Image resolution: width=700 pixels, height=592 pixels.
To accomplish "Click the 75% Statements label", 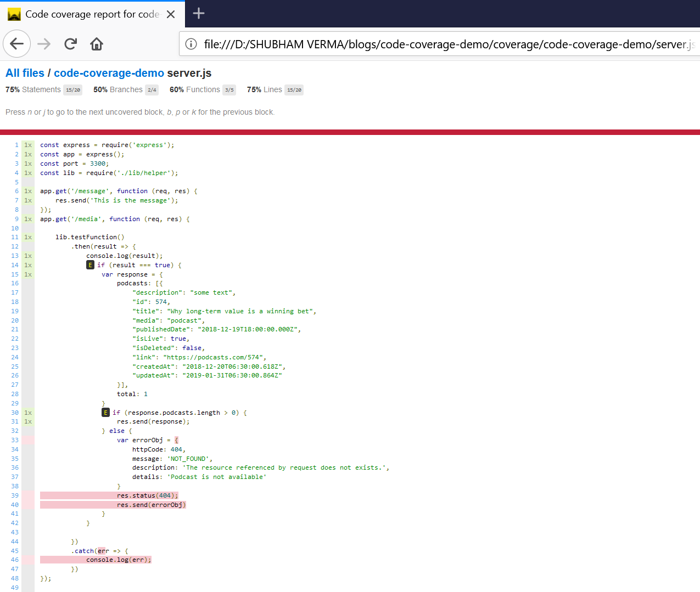I will [33, 89].
